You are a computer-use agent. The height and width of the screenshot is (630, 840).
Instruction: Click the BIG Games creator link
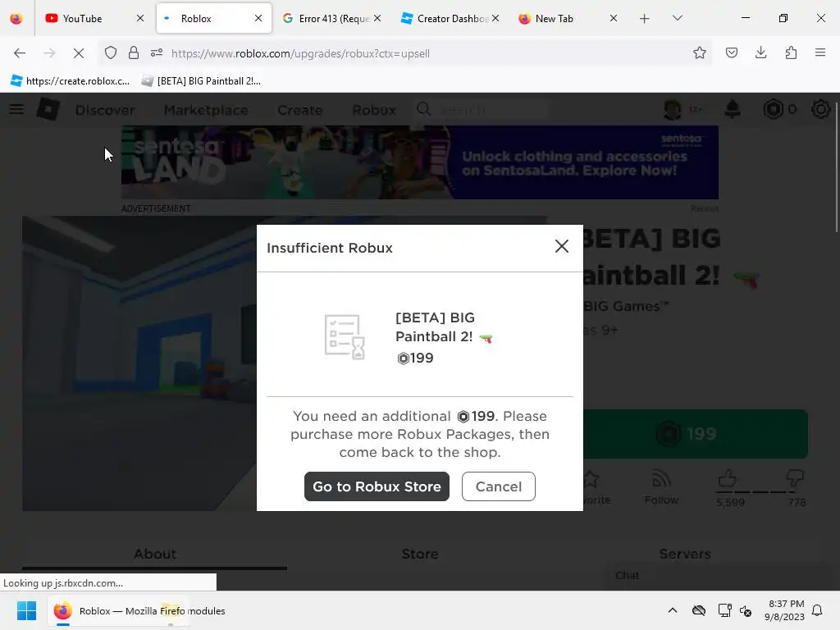point(626,307)
